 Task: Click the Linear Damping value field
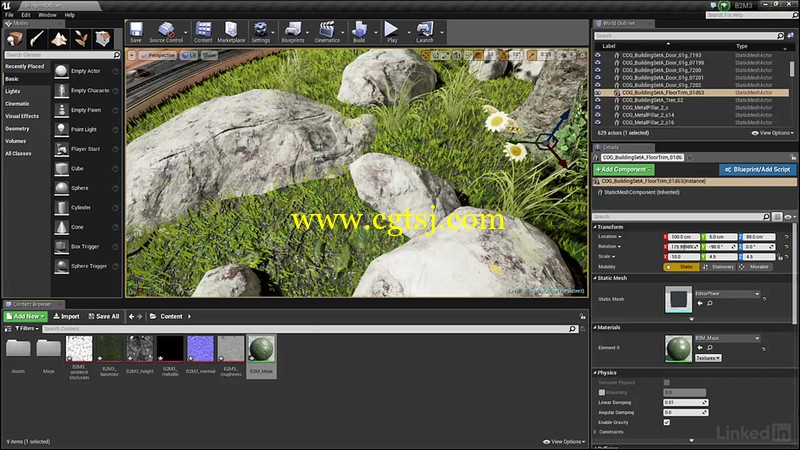(685, 403)
